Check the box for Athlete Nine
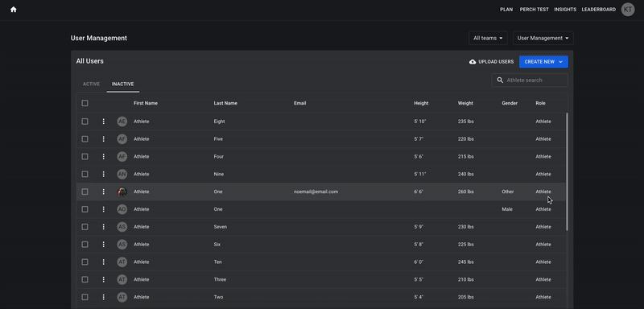644x309 pixels. (85, 175)
